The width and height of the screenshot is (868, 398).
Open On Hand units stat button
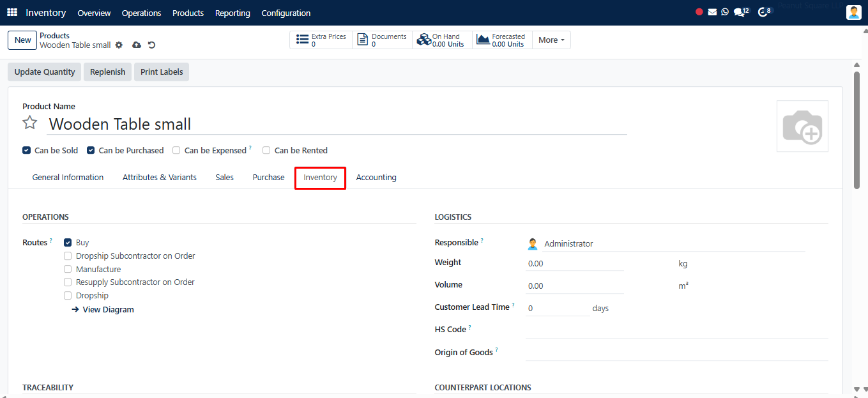coord(442,40)
